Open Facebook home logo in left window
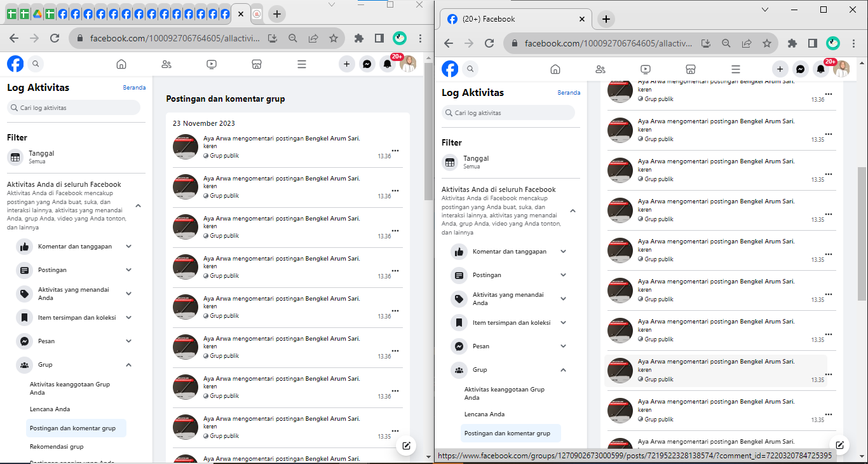The width and height of the screenshot is (868, 464). pos(15,64)
